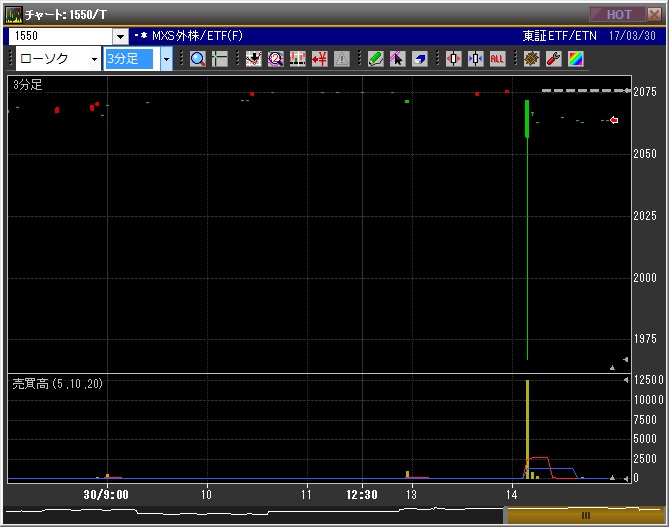The image size is (669, 527).
Task: Toggle the blue horizontal expand candle icon
Action: (x=475, y=59)
